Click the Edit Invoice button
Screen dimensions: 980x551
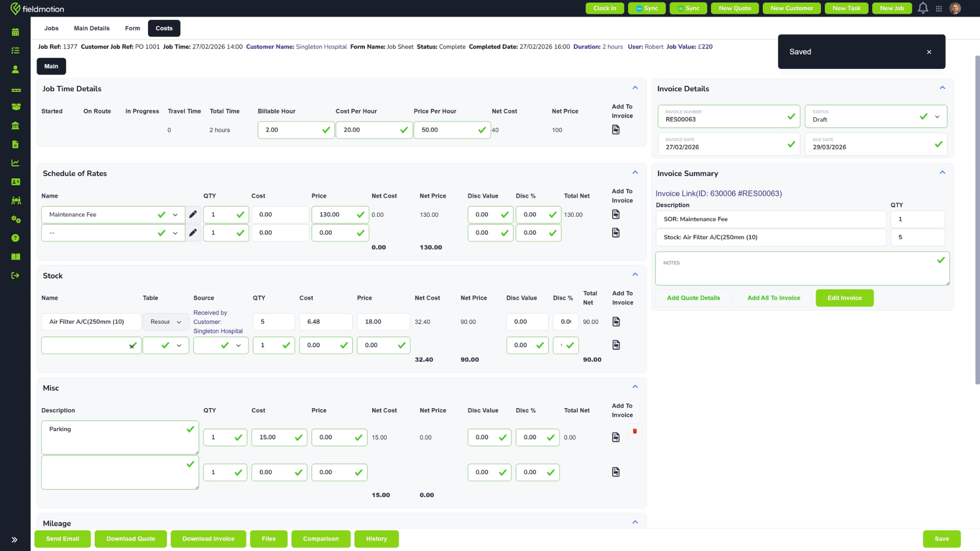coord(844,298)
